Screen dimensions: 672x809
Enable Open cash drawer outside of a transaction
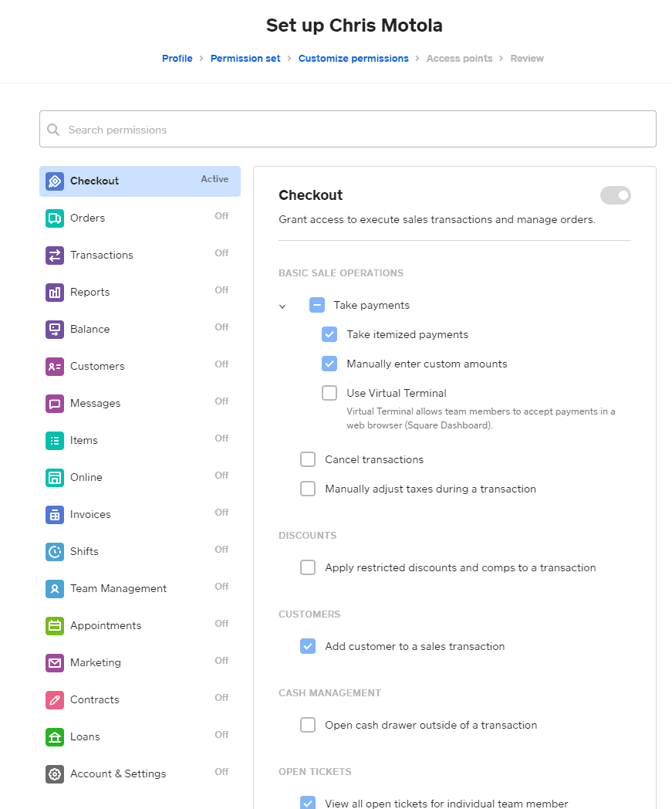click(308, 725)
